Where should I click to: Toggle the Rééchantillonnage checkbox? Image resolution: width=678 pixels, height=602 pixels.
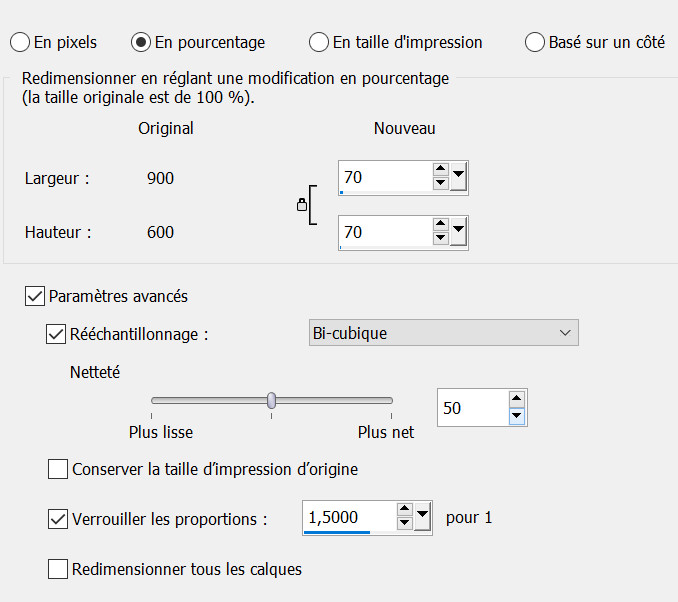click(x=56, y=334)
